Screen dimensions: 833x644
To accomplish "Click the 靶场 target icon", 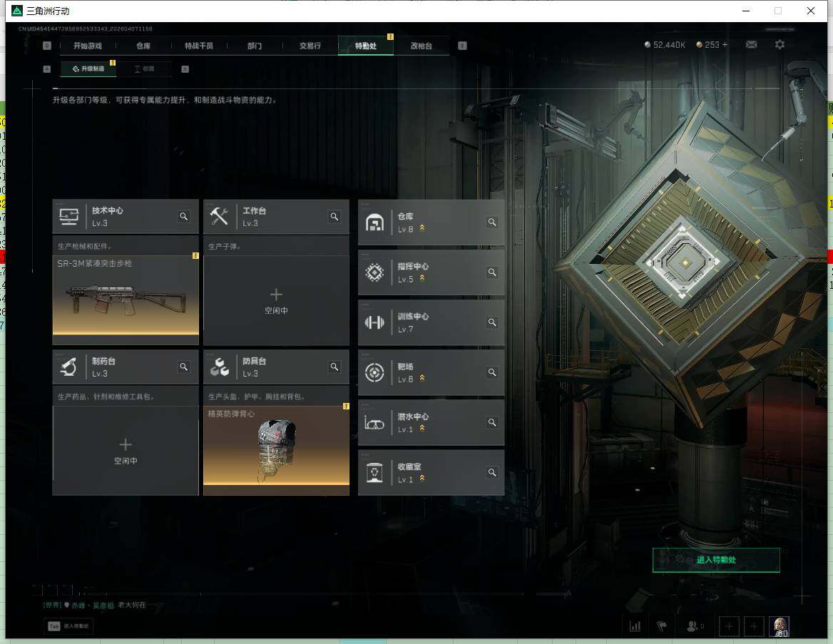I will click(x=374, y=372).
